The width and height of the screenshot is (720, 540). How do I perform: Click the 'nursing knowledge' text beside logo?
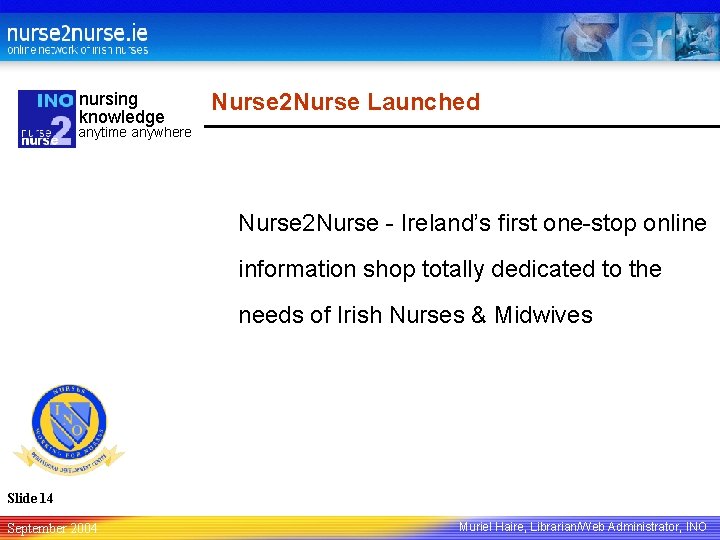pos(122,108)
